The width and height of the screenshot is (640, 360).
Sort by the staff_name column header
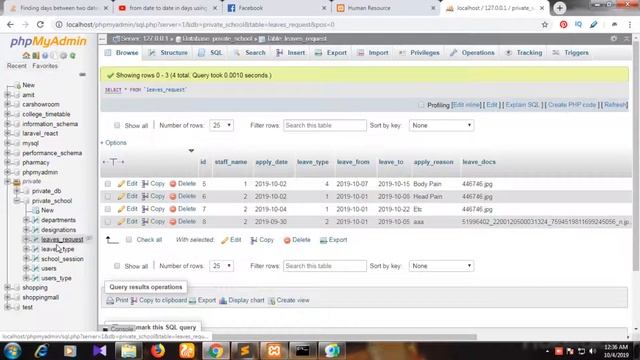(x=231, y=162)
